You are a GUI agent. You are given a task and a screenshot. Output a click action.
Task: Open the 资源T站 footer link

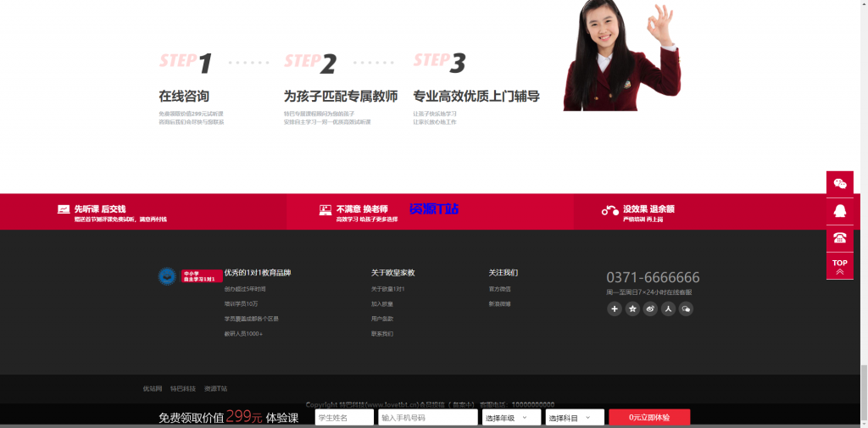pyautogui.click(x=216, y=389)
